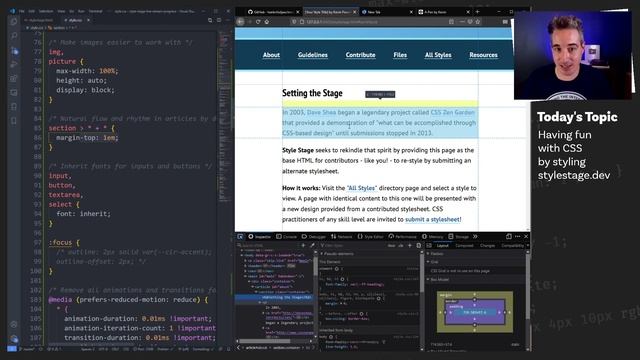Select the Layout sidebar tab

click(442, 245)
